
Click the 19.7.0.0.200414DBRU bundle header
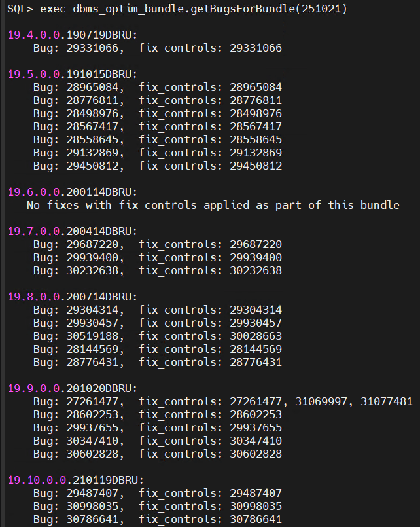[72, 231]
